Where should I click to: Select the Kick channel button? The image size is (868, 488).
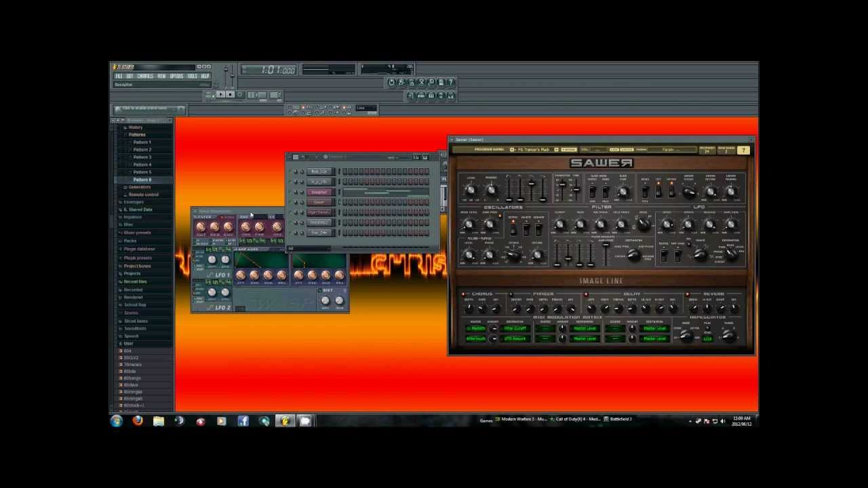[x=319, y=171]
